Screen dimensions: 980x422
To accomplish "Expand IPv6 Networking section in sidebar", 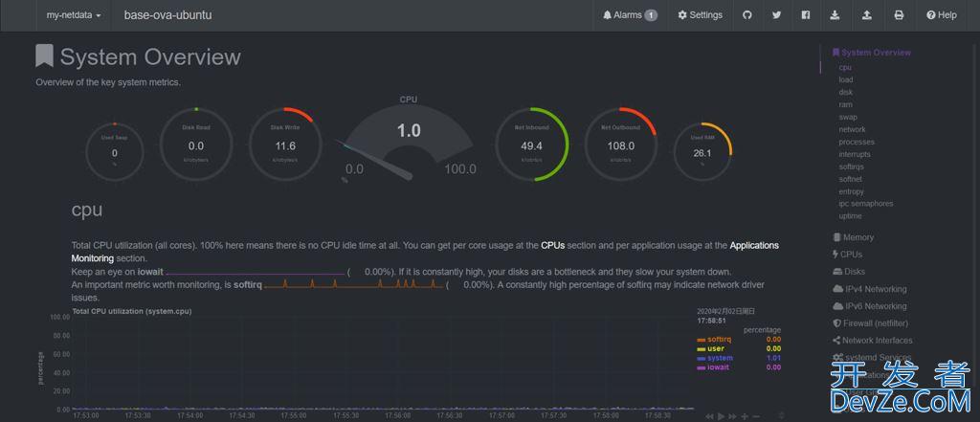I will [869, 306].
